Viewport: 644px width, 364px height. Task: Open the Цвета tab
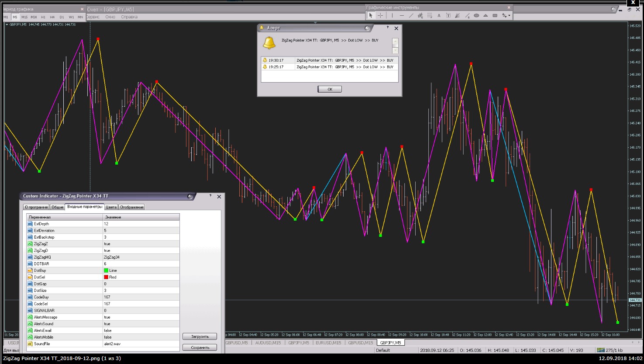click(x=111, y=207)
